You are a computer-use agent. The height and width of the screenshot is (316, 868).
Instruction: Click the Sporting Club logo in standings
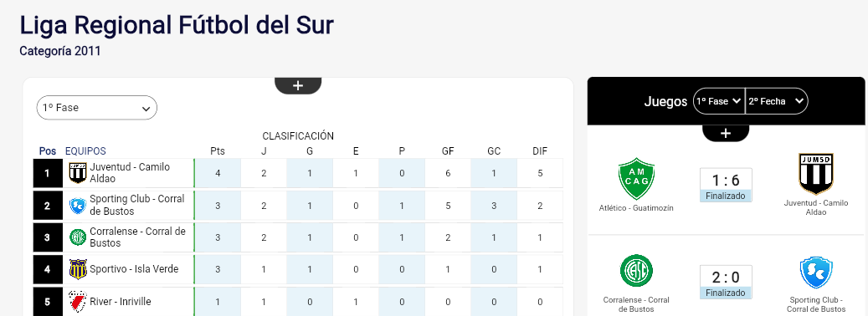point(77,206)
